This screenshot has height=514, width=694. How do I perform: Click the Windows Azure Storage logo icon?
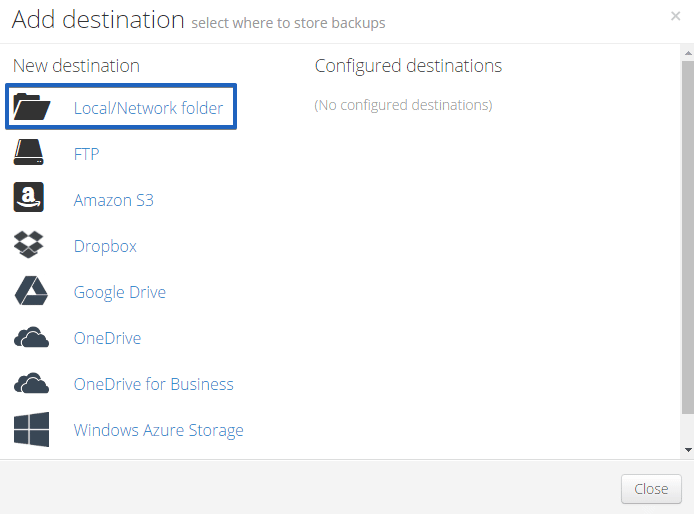(x=31, y=429)
